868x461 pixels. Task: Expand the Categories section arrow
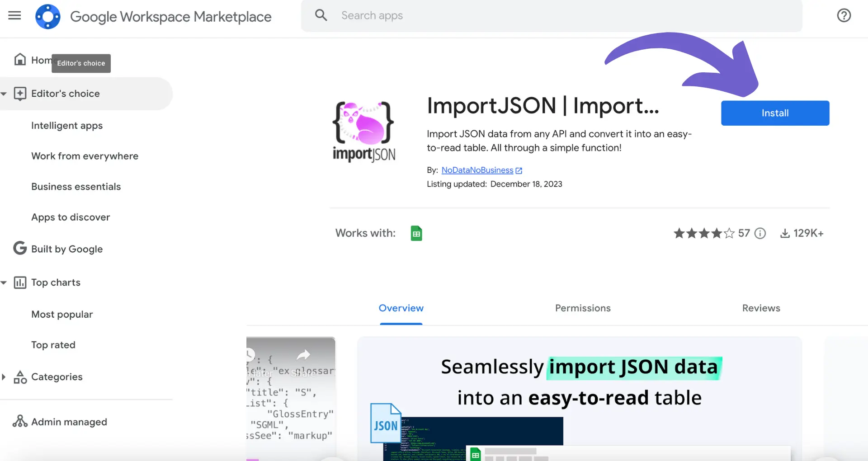tap(4, 377)
